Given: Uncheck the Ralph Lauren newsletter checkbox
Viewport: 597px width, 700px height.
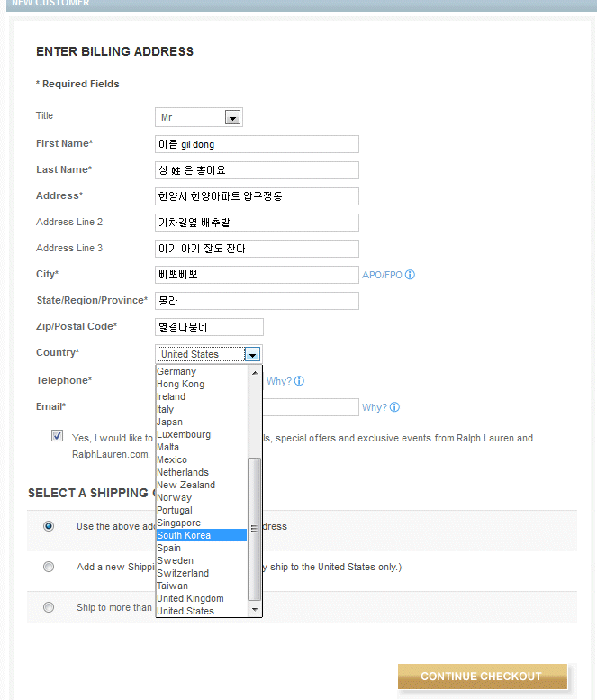Looking at the screenshot, I should point(57,436).
